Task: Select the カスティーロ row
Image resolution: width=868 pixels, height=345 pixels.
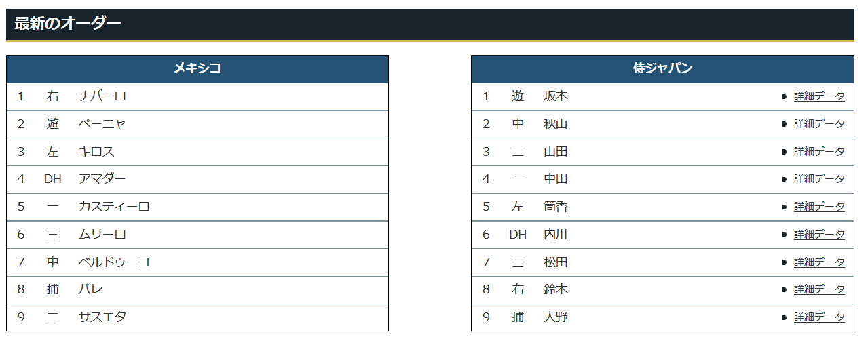Action: click(197, 207)
